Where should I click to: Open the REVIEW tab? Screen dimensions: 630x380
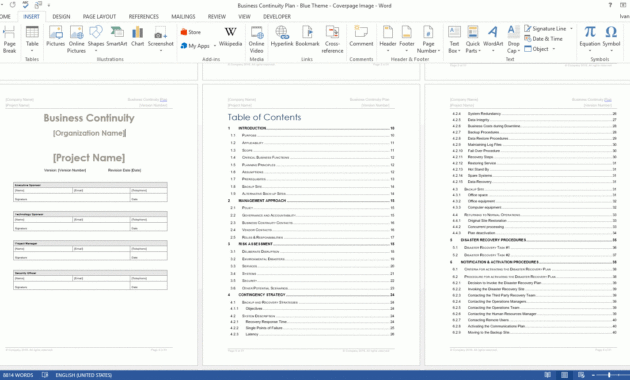click(217, 16)
